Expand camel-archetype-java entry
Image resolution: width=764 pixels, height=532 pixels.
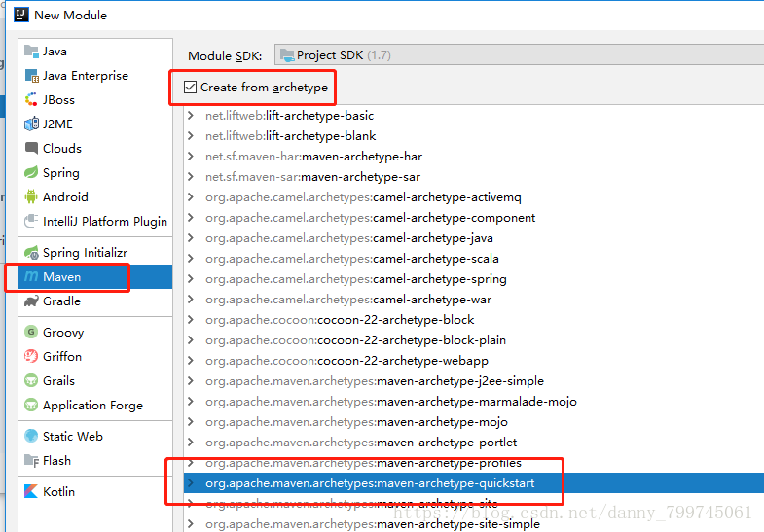191,238
